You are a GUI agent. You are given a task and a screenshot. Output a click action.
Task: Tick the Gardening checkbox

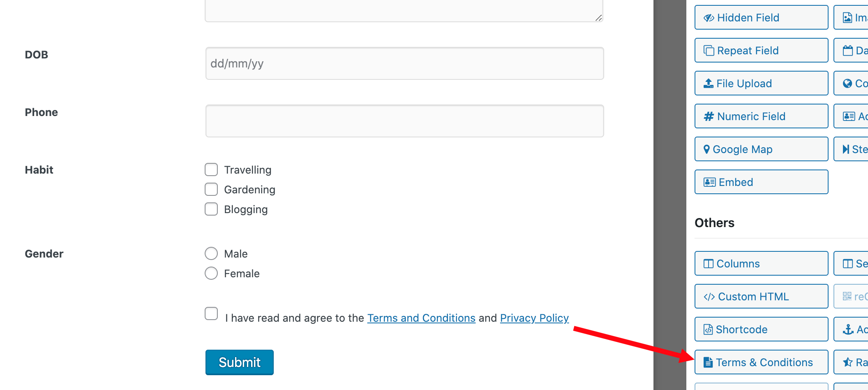coord(211,189)
